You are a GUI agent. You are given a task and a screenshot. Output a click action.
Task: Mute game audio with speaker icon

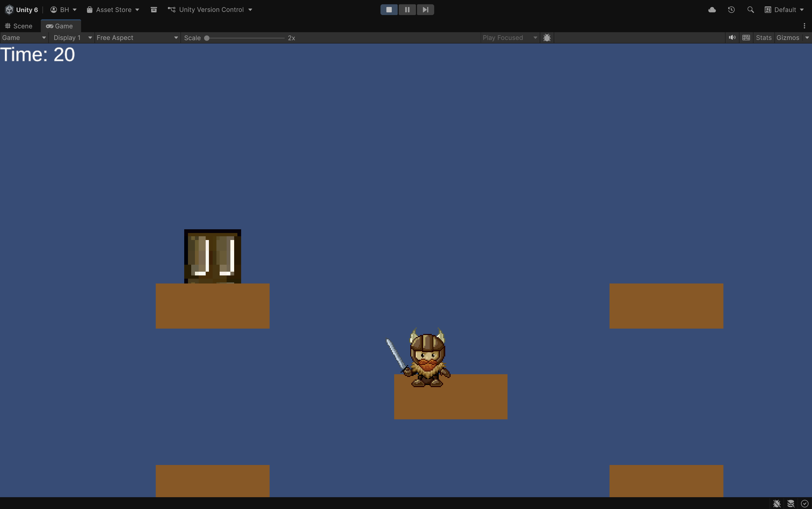tap(732, 38)
